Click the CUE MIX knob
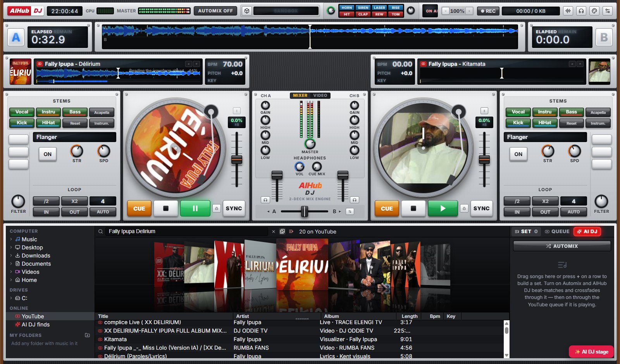 click(x=317, y=167)
